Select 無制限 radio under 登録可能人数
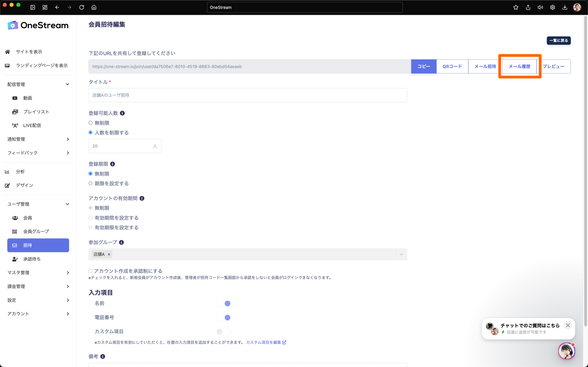The image size is (588, 367). [90, 123]
